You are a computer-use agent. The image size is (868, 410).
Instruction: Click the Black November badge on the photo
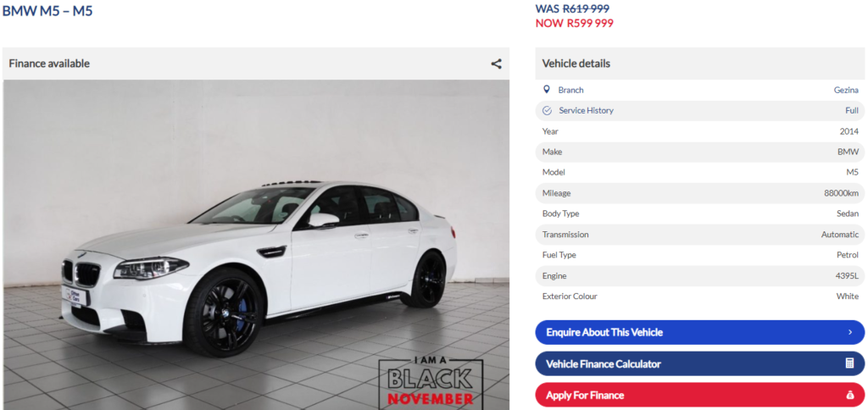click(431, 384)
